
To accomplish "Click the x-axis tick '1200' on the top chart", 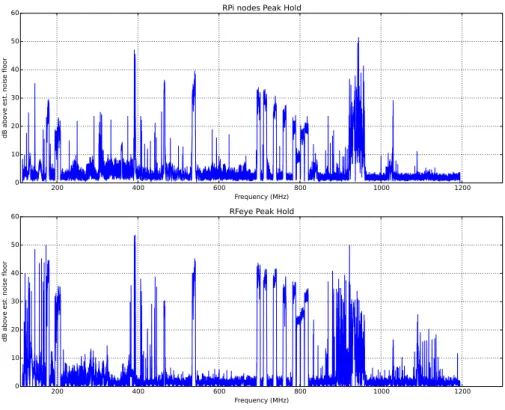I will [x=462, y=188].
